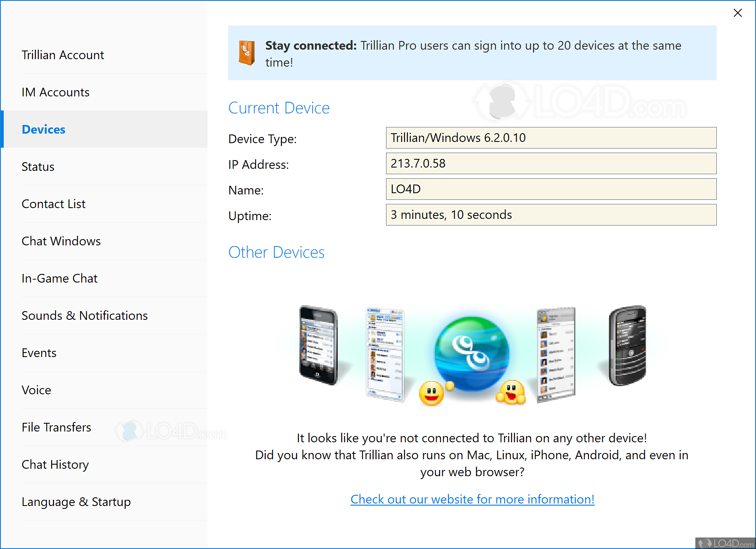The height and width of the screenshot is (549, 756).
Task: Click the 'IP Address:' label
Action: point(259,165)
